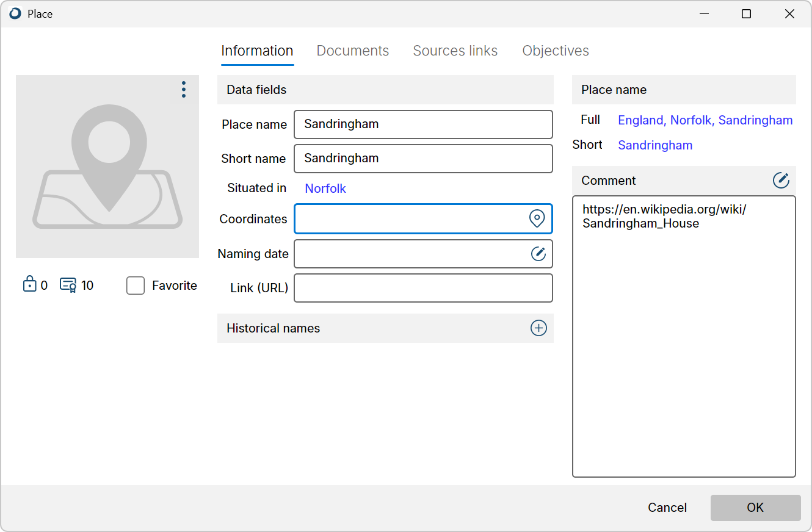
Task: Click the certificate icon showing 10
Action: [68, 285]
